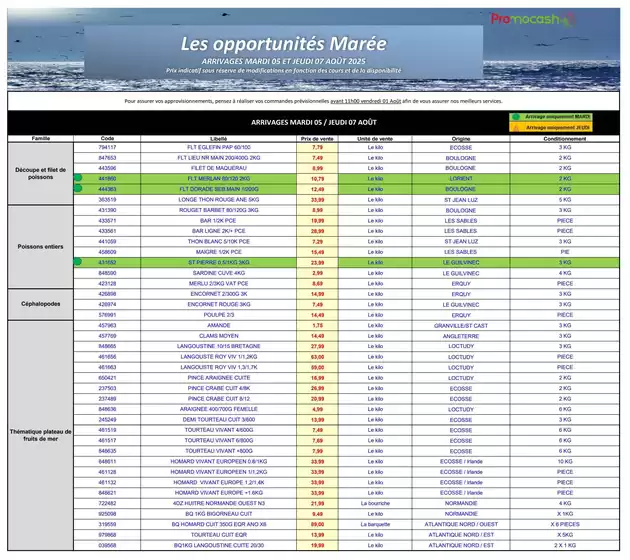The image size is (630, 560).
Task: Click 'La barquette' unit cell
Action: pos(375,524)
